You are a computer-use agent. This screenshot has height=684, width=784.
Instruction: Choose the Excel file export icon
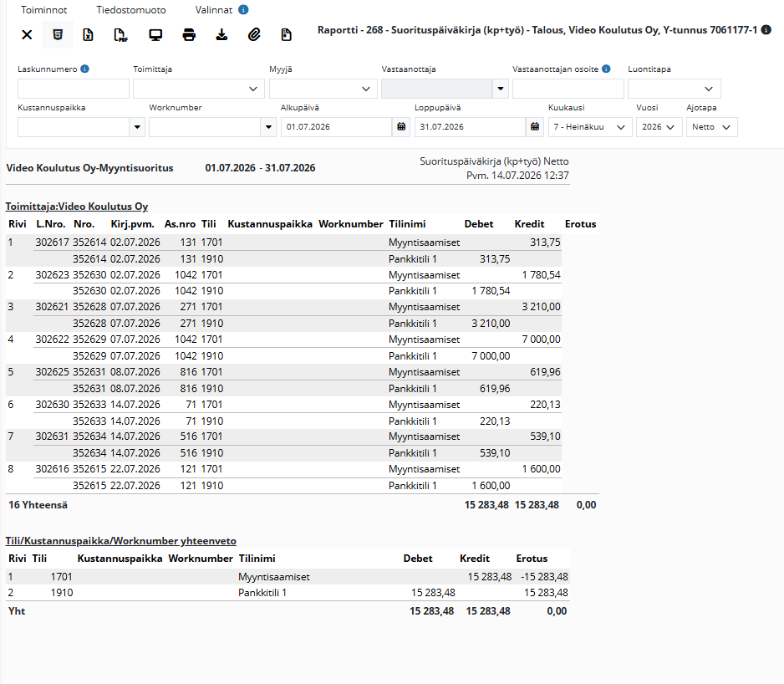click(x=88, y=34)
